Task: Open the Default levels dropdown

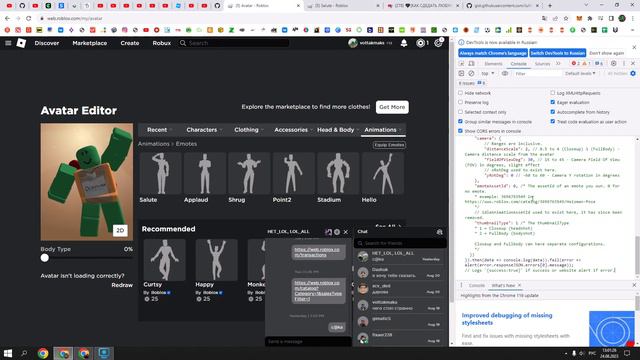Action: 580,73
